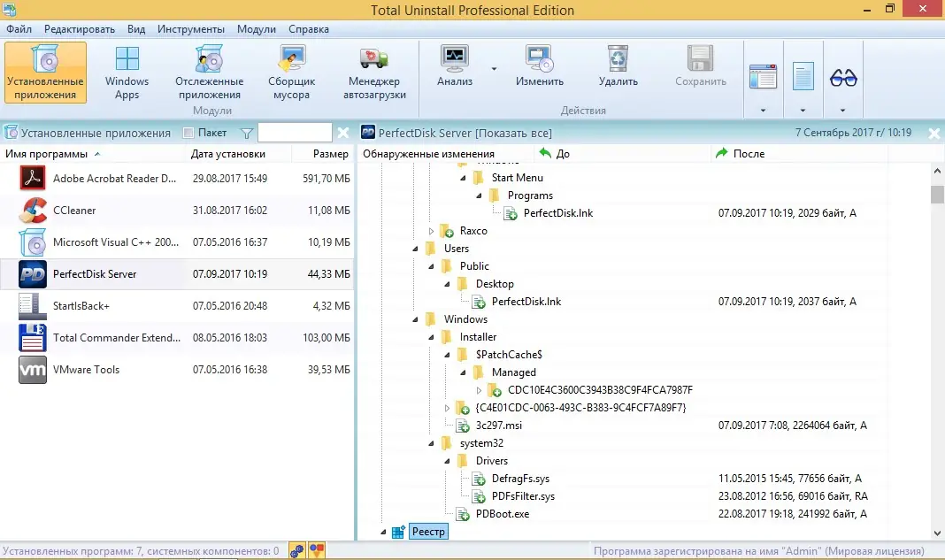Click the После column header
The width and height of the screenshot is (945, 560).
point(799,154)
